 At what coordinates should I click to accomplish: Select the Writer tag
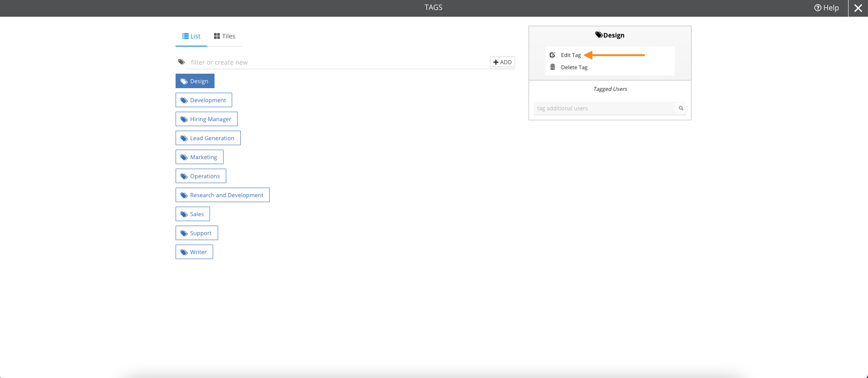click(x=194, y=252)
